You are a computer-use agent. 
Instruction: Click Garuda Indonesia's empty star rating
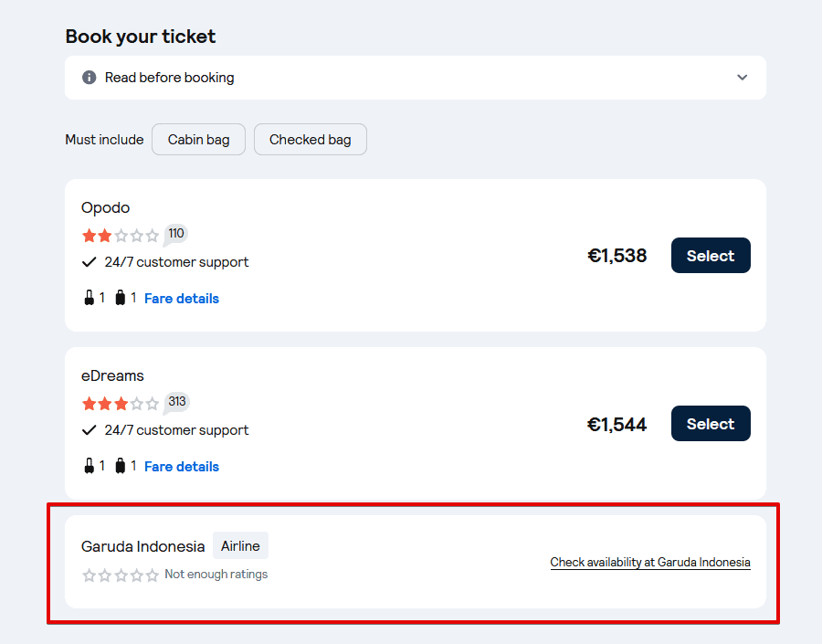pyautogui.click(x=121, y=575)
